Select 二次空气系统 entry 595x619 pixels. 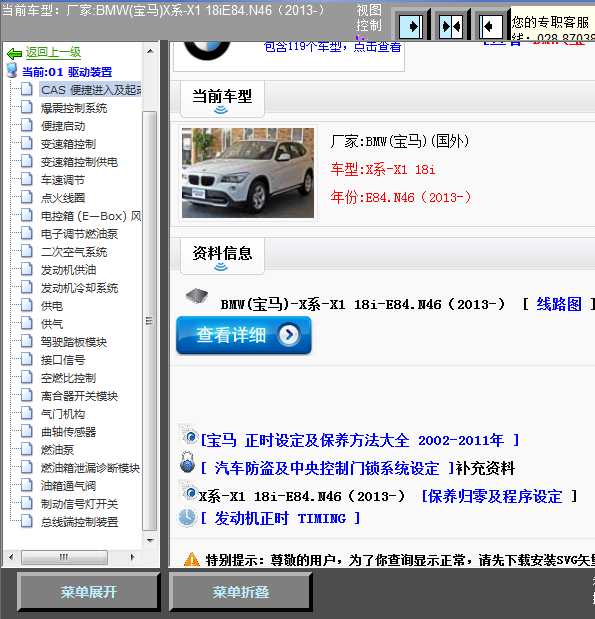tap(74, 252)
